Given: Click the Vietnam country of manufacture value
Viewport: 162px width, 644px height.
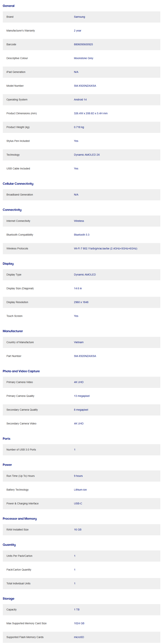Looking at the screenshot, I should tap(79, 342).
